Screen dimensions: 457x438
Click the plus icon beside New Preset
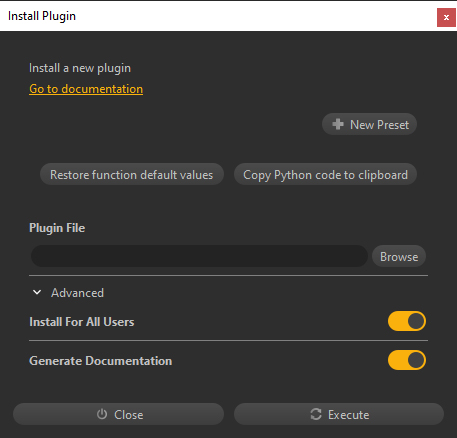pyautogui.click(x=338, y=124)
